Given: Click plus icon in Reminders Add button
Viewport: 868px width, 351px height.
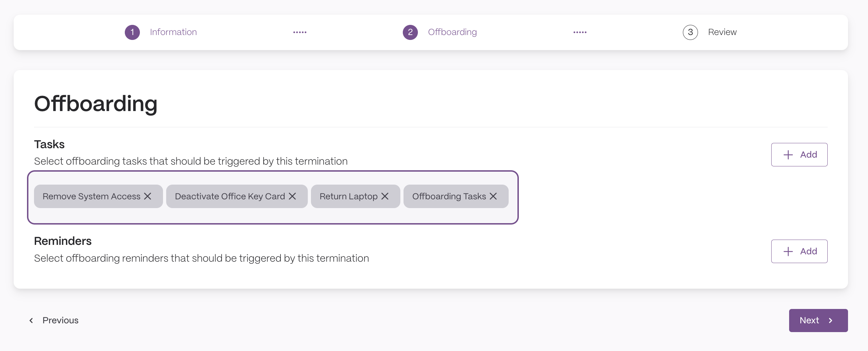Looking at the screenshot, I should tap(788, 252).
